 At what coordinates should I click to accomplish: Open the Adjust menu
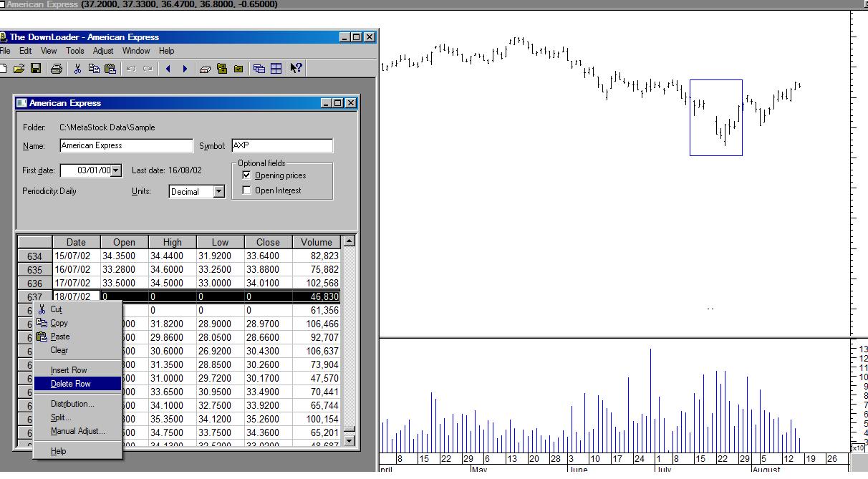point(103,51)
